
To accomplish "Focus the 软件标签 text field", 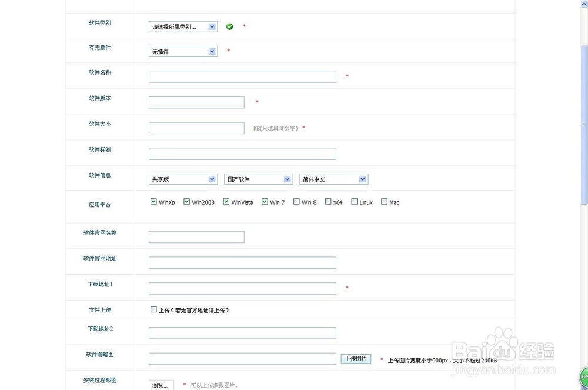I will click(242, 154).
